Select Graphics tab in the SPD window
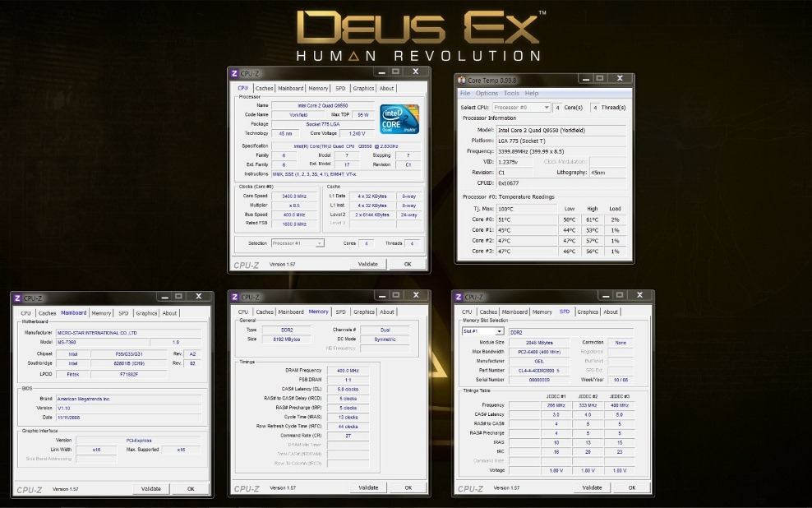Viewport: 812px width, 508px height. pos(588,312)
